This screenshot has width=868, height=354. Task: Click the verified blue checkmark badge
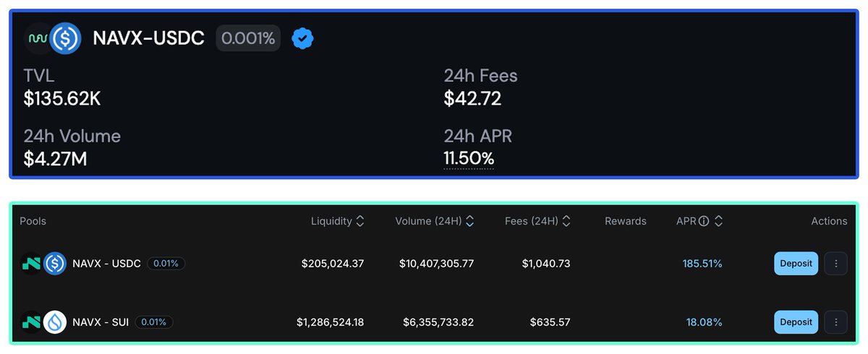pyautogui.click(x=303, y=38)
